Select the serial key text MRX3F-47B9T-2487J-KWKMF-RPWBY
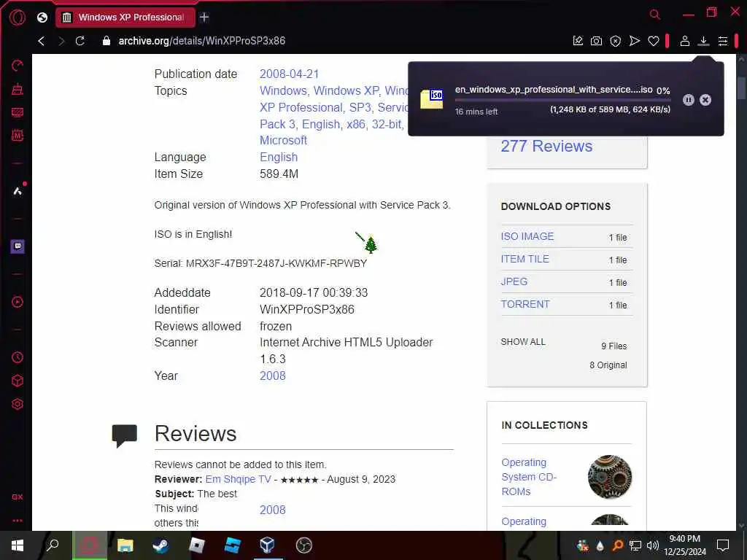Viewport: 747px width, 560px height. (276, 264)
